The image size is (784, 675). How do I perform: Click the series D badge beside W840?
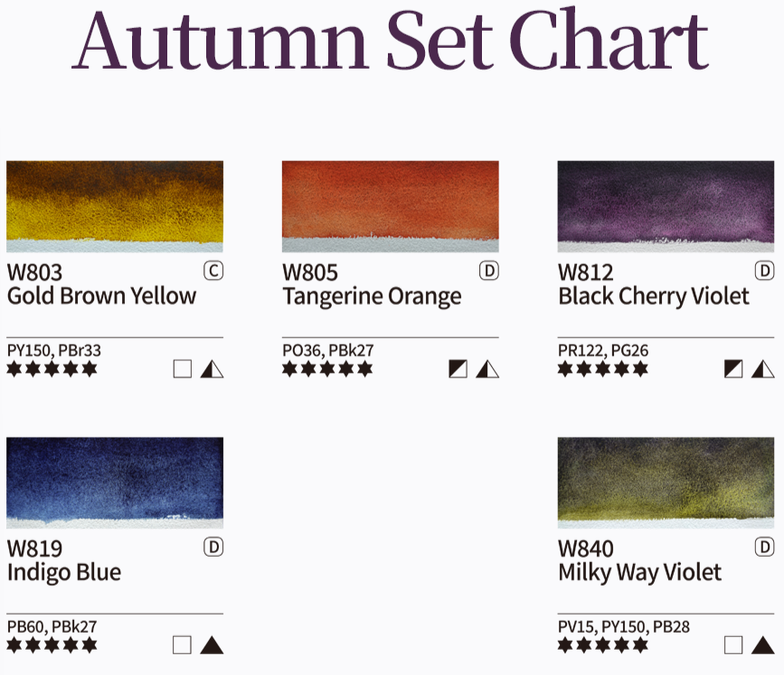[765, 547]
